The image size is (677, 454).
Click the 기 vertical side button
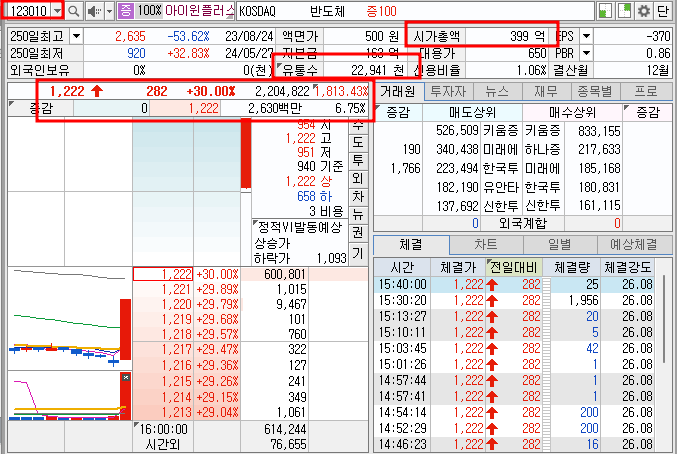[x=358, y=253]
